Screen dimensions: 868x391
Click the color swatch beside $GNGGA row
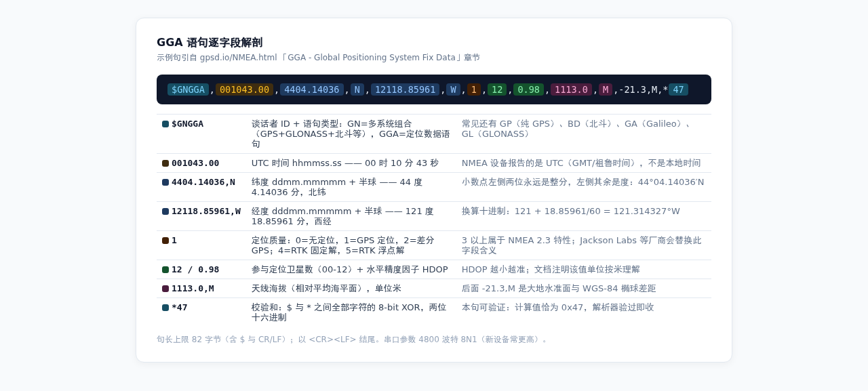165,124
